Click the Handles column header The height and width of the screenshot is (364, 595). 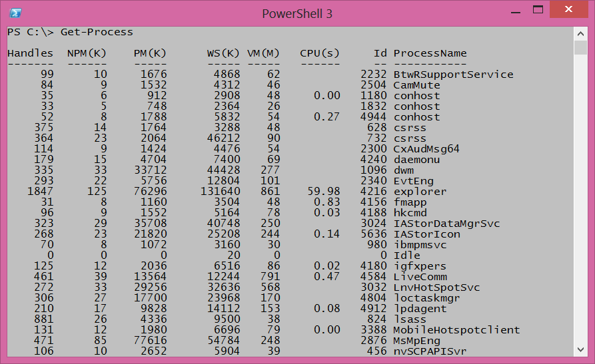click(x=30, y=53)
